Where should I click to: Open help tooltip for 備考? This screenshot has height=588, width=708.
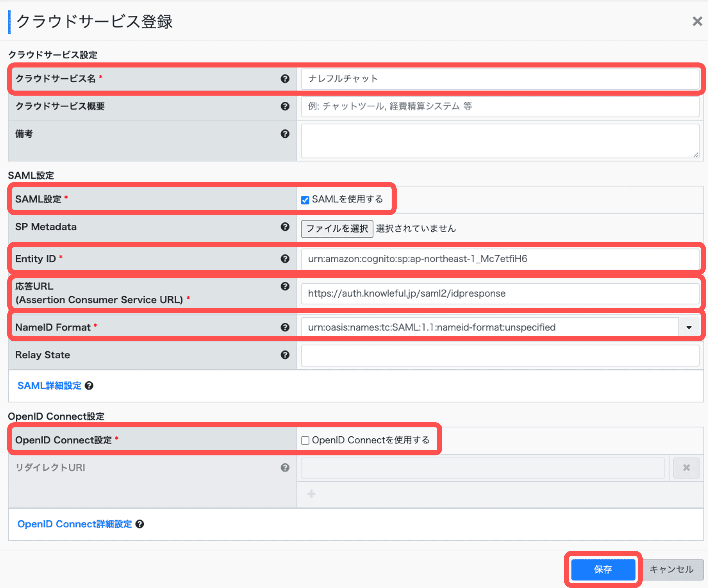click(x=285, y=134)
